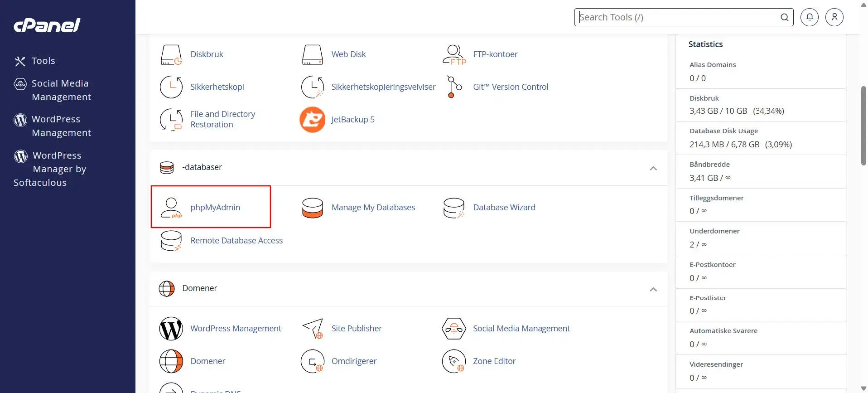Click the Database Wizard link

[x=504, y=208]
